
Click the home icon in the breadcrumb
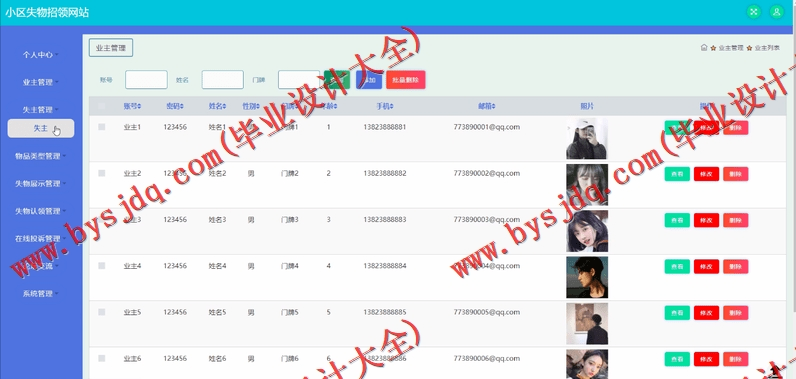tap(704, 48)
